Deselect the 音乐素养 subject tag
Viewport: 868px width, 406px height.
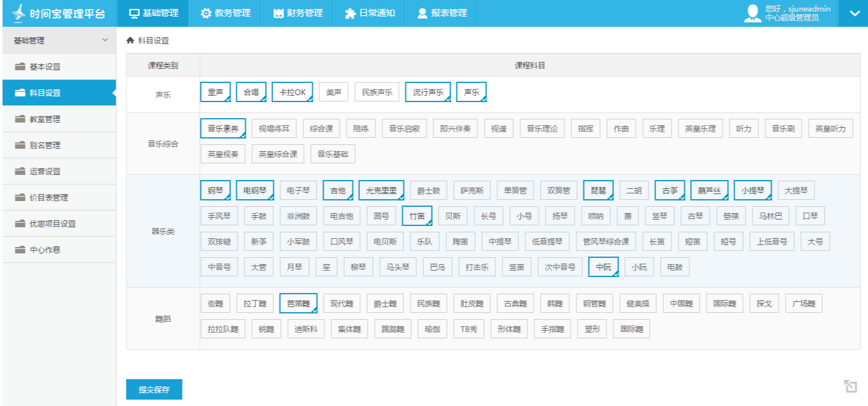223,128
